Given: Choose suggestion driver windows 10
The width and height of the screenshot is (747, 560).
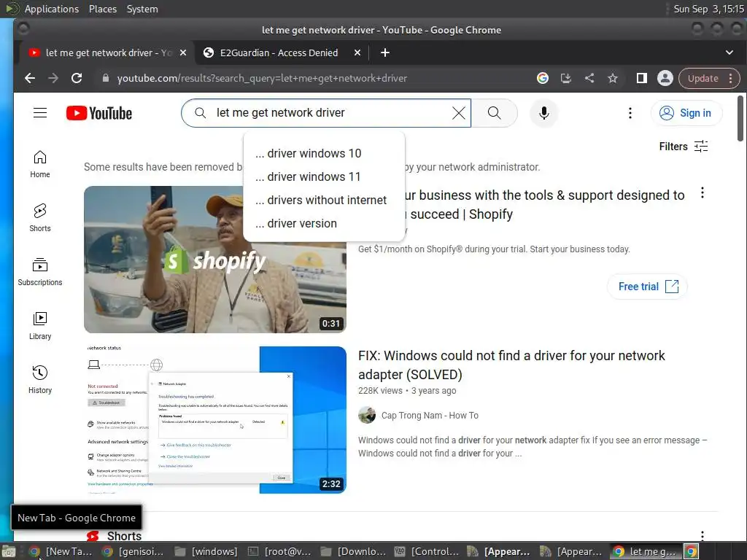Looking at the screenshot, I should coord(324,153).
